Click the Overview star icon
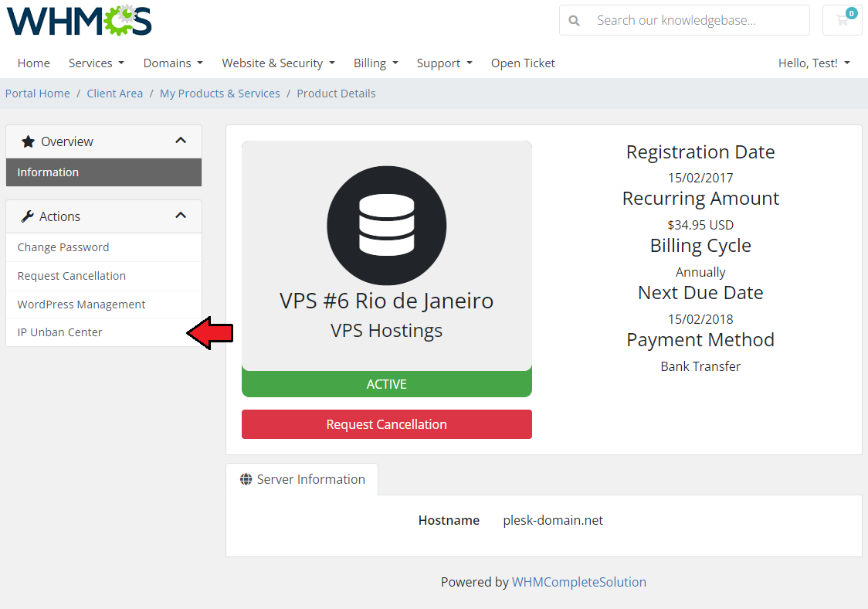Viewport: 868px width, 609px height. [x=28, y=142]
